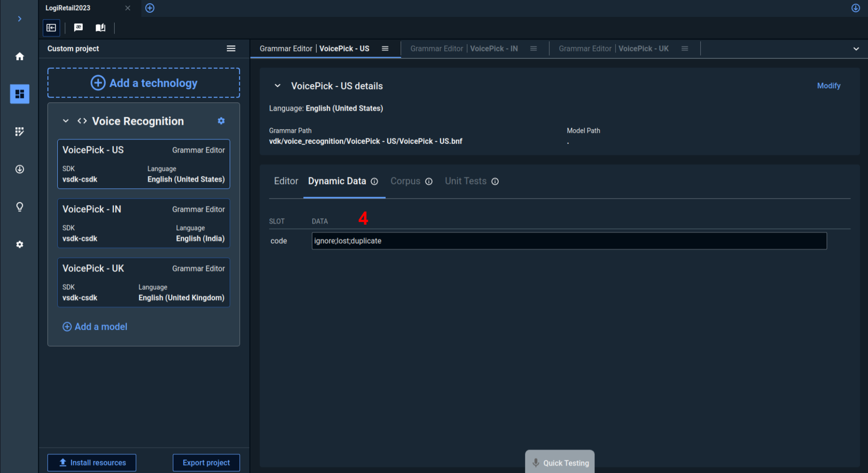Open Custom project hamburger menu
Viewport: 868px width, 473px height.
click(231, 49)
